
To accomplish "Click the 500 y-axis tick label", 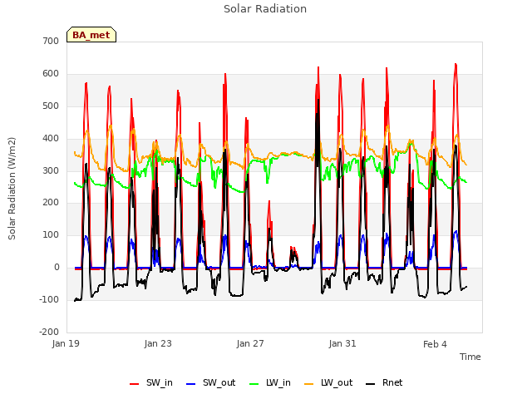I will (x=51, y=106).
